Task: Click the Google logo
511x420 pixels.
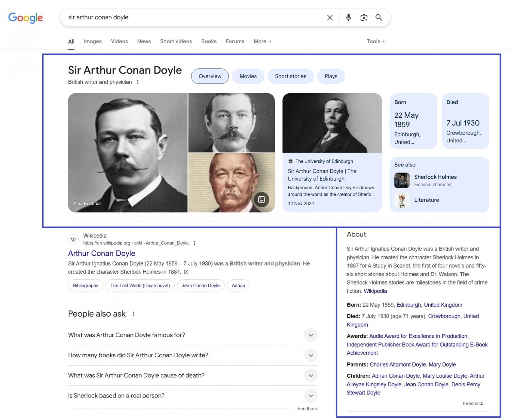Action: (x=26, y=18)
